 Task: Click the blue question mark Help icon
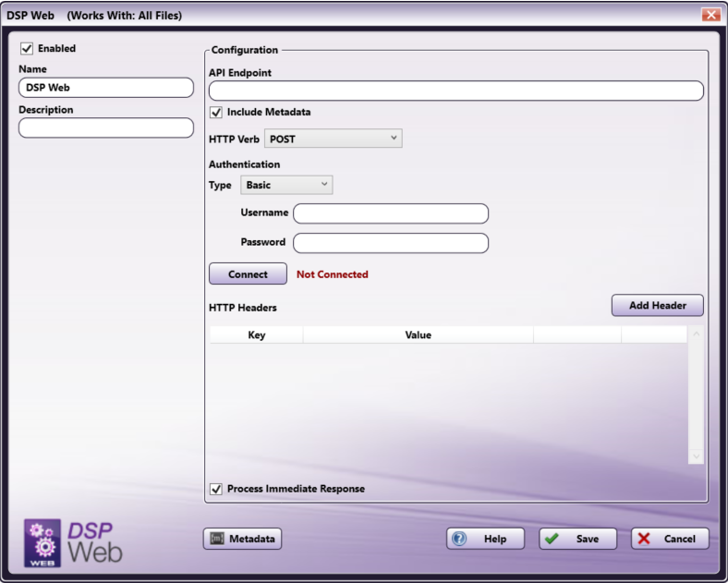click(459, 539)
